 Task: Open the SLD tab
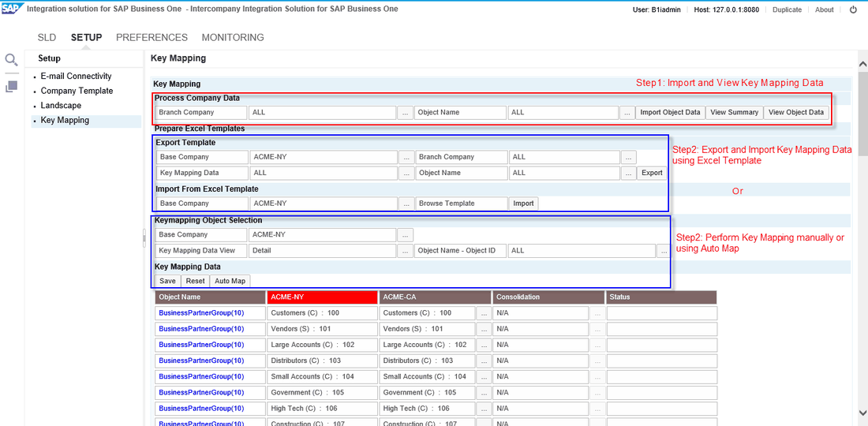pyautogui.click(x=47, y=38)
